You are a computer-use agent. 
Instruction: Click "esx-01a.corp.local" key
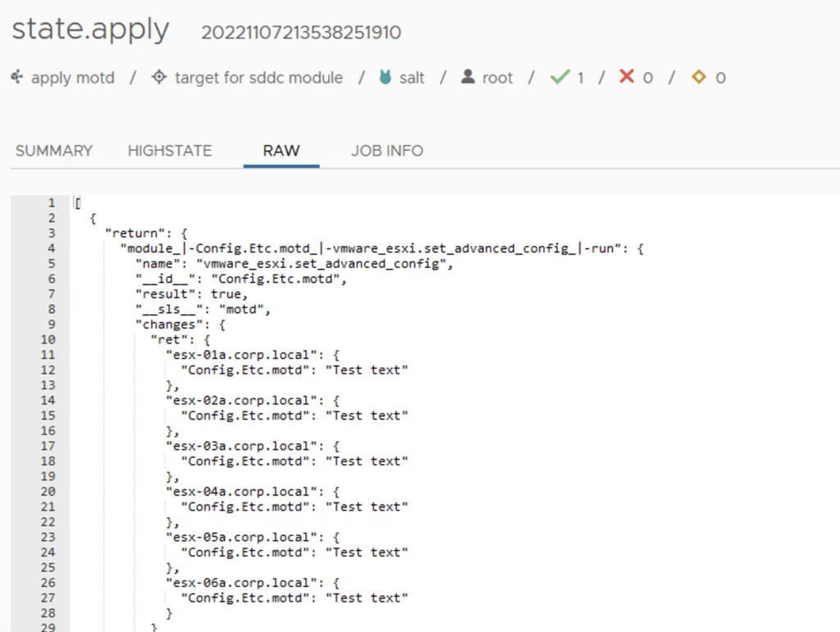point(241,355)
